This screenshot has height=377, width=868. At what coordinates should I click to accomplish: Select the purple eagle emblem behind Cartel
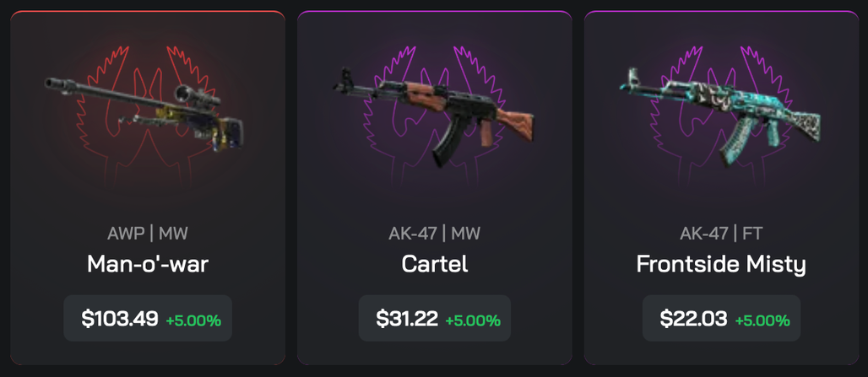tap(435, 115)
